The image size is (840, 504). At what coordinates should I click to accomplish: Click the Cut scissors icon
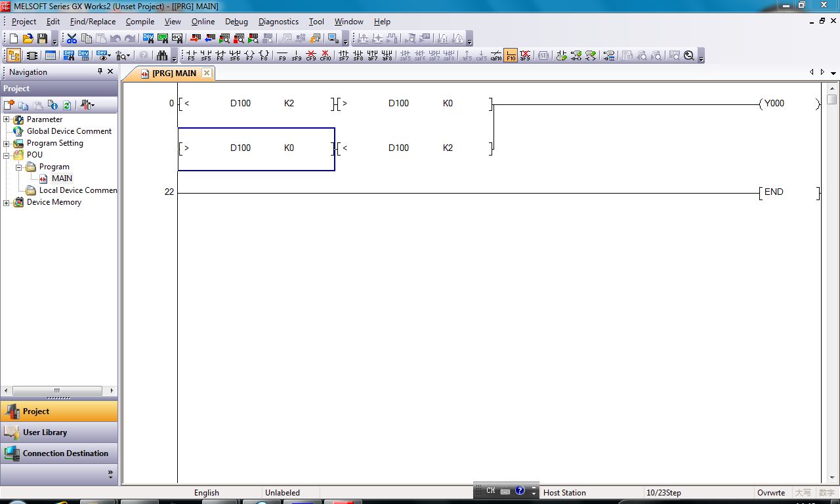coord(72,39)
